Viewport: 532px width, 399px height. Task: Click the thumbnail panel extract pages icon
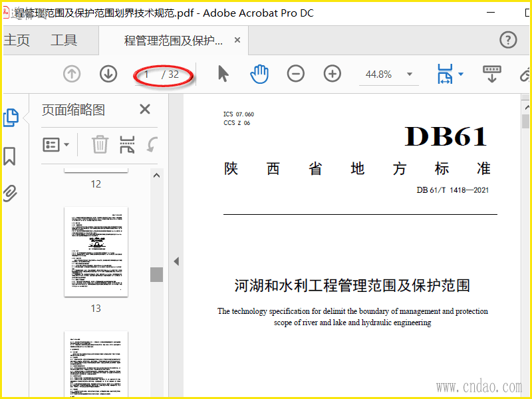click(x=127, y=144)
